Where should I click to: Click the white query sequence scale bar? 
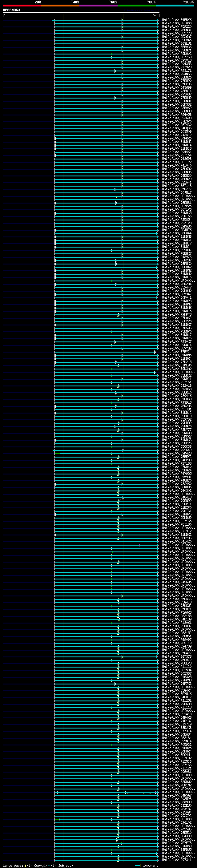click(81, 13)
